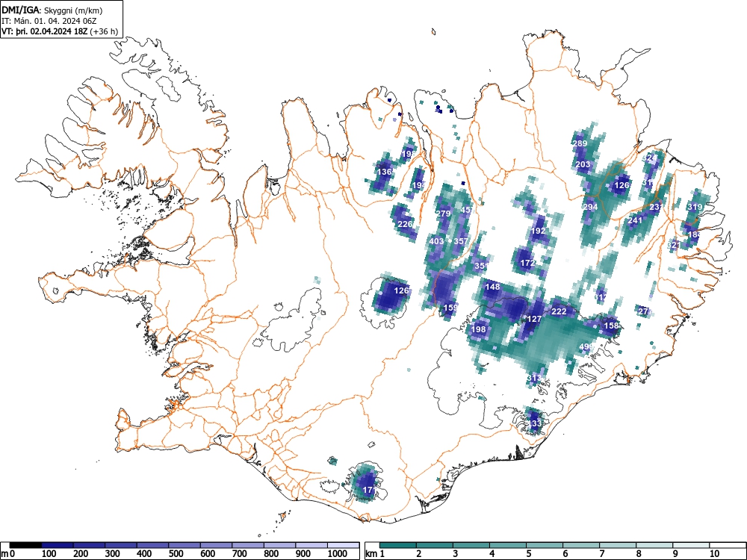Screen dimensions: 747x560
Task: Click the map value 313 near the south glacier
Action: click(535, 378)
